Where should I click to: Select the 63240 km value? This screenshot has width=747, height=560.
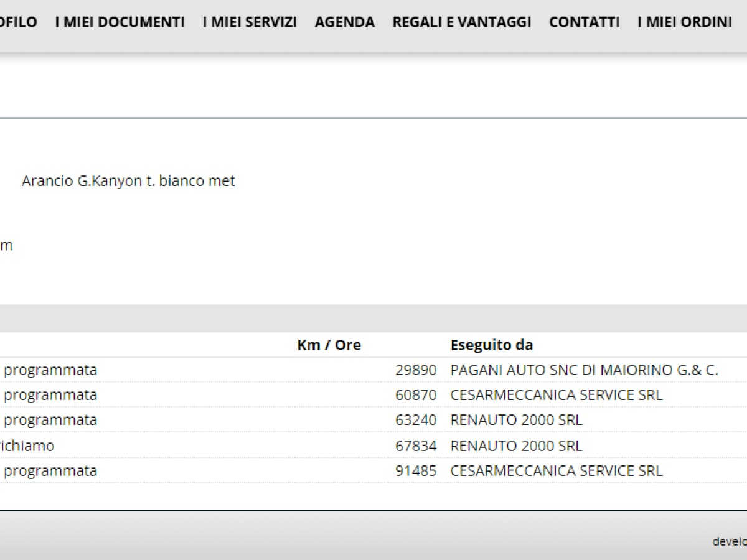[x=416, y=420]
